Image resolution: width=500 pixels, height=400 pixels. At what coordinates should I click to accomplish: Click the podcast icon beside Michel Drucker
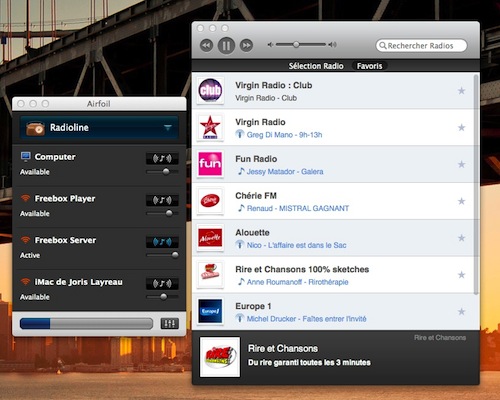tap(240, 318)
